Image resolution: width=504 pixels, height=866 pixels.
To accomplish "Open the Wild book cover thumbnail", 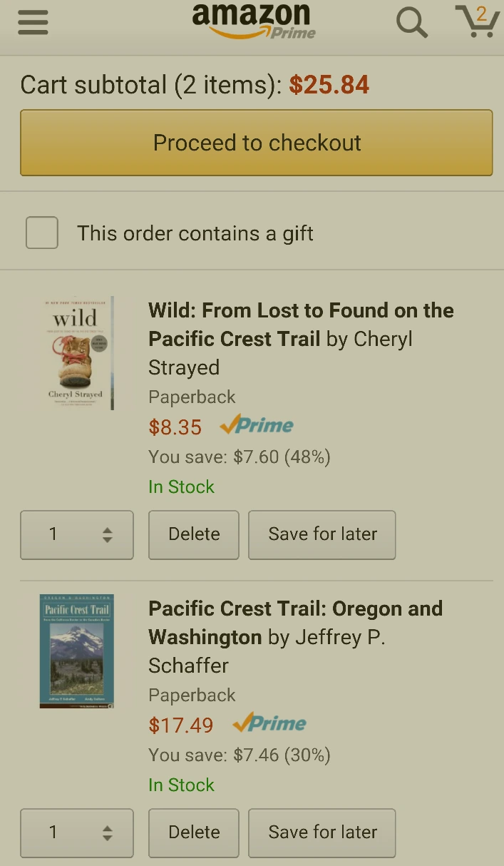I will [78, 353].
